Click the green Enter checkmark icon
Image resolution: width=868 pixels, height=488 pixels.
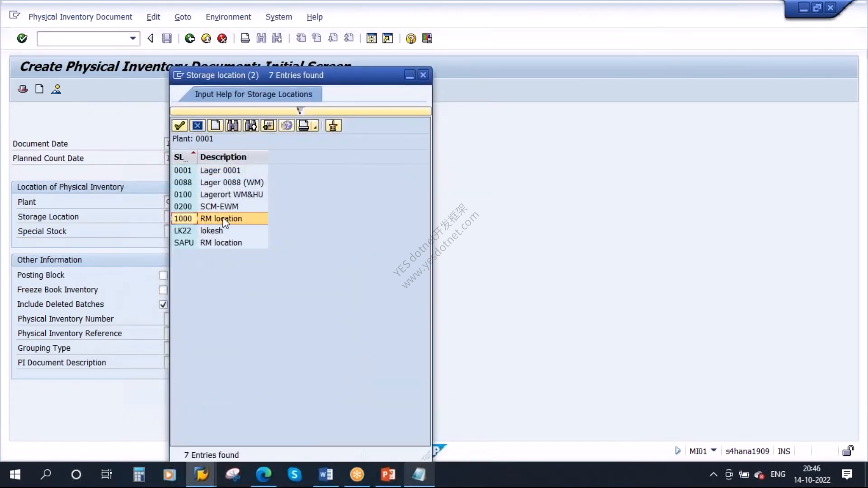(x=22, y=38)
